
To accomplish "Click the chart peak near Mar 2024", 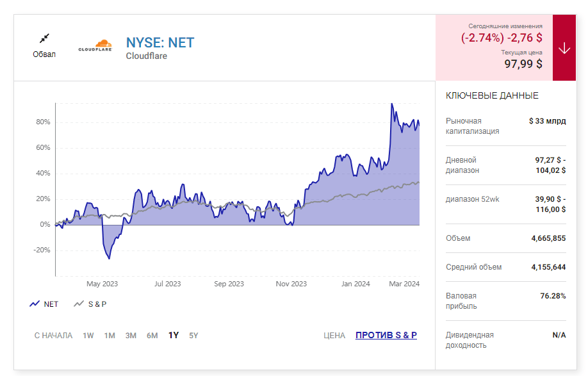I will pyautogui.click(x=392, y=104).
